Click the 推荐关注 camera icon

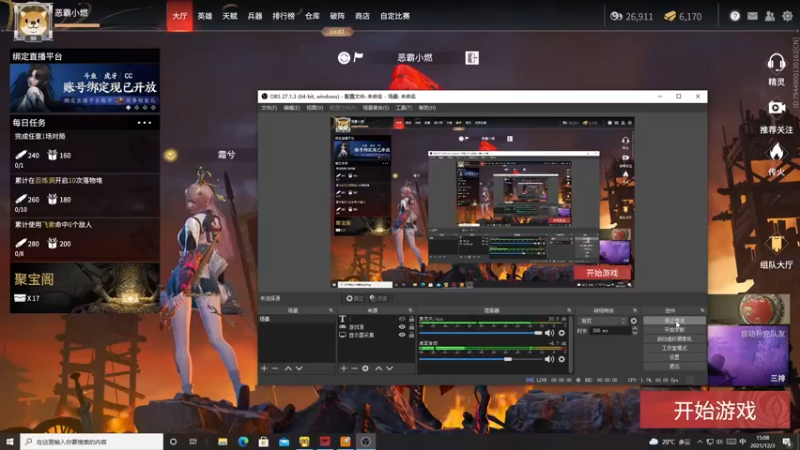click(776, 108)
